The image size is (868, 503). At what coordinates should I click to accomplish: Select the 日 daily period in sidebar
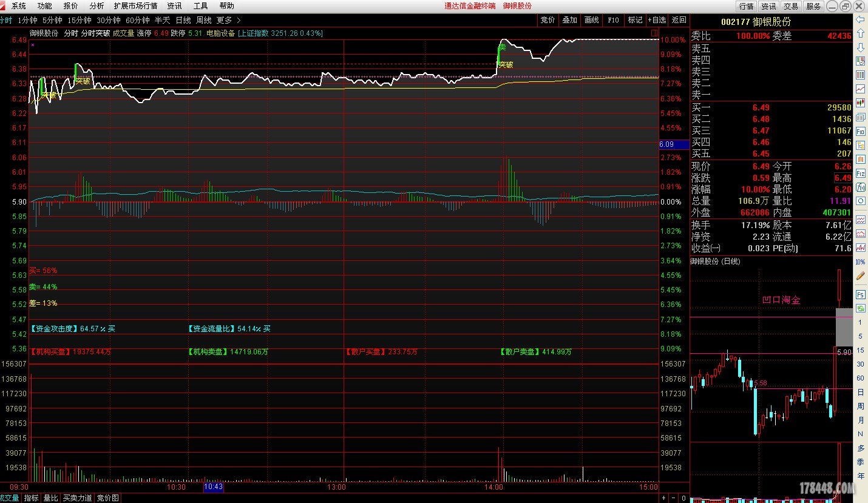pos(860,392)
